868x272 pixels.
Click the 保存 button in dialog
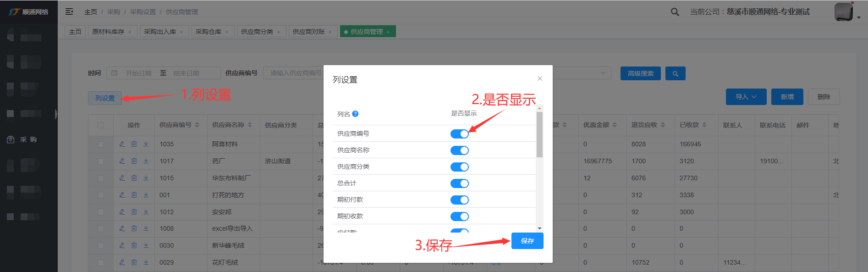click(x=527, y=241)
